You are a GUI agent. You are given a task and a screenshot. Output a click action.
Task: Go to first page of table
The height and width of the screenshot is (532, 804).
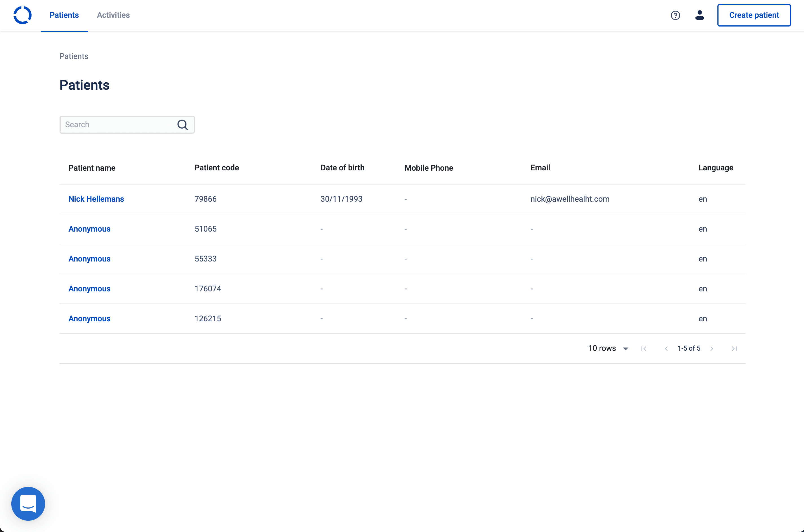[643, 348]
